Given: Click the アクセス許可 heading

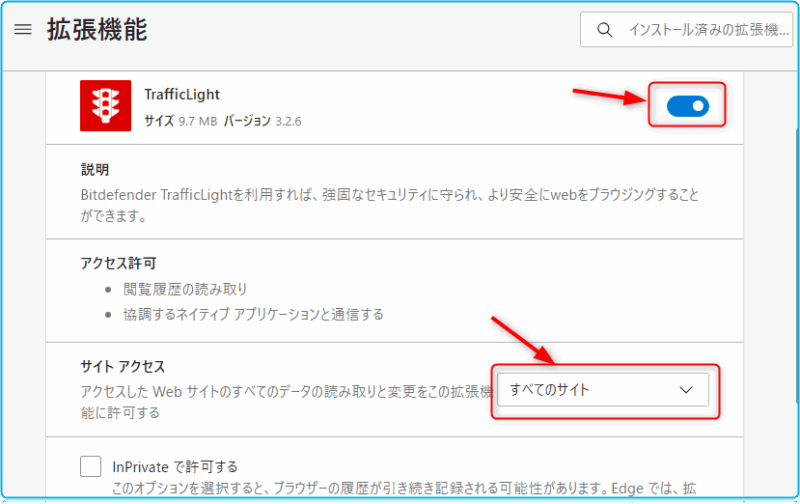Looking at the screenshot, I should coord(118,263).
